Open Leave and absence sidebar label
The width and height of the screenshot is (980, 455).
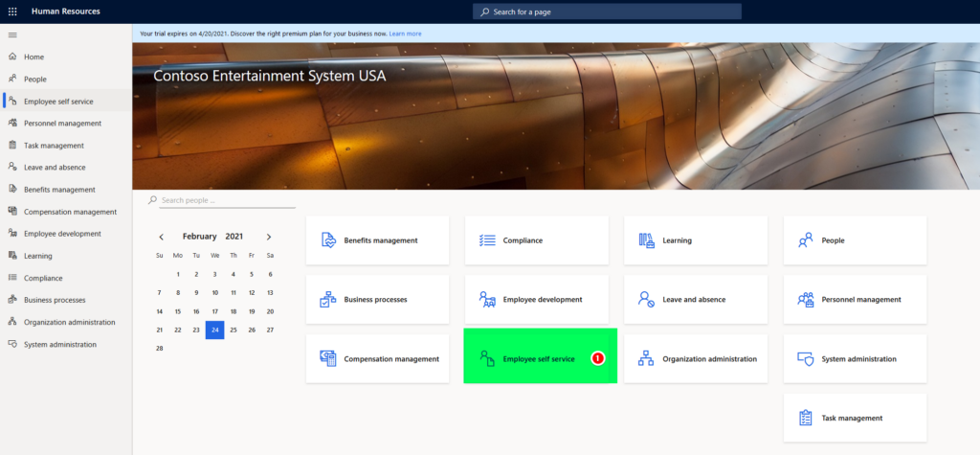(x=55, y=167)
